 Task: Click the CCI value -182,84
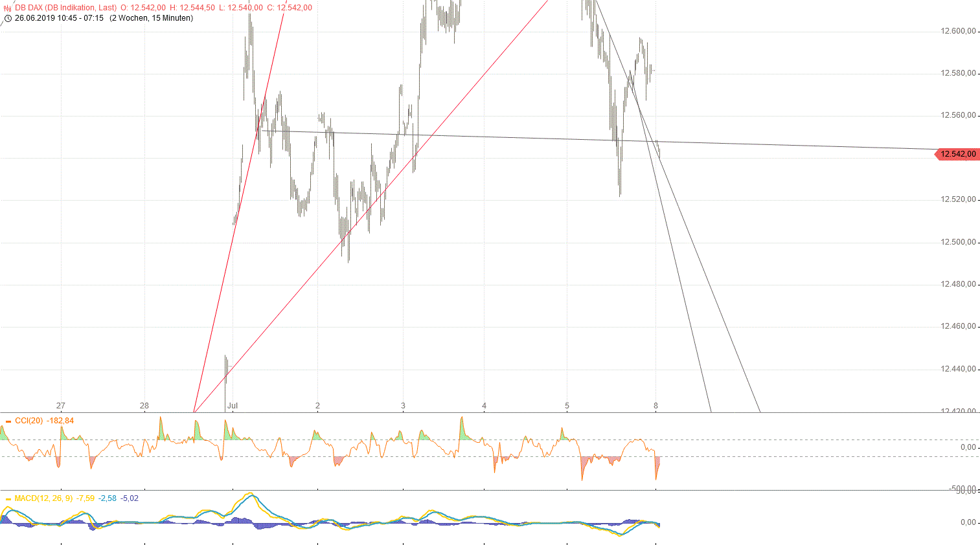pyautogui.click(x=60, y=421)
